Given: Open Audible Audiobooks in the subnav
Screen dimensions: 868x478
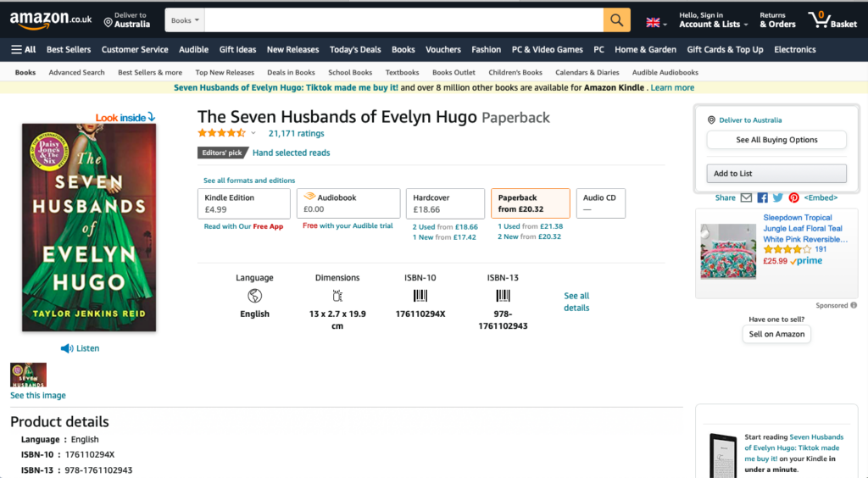Looking at the screenshot, I should coord(665,73).
